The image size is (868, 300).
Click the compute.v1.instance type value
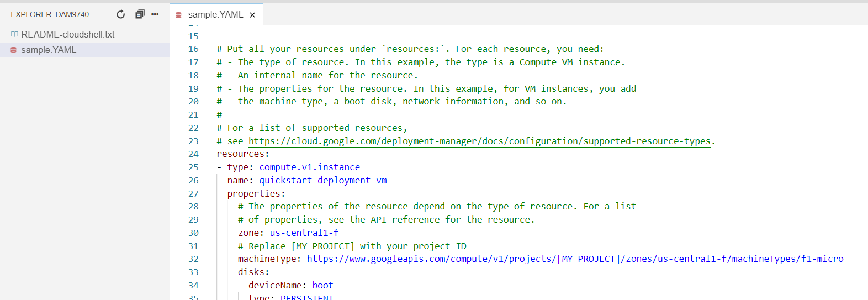pyautogui.click(x=309, y=167)
